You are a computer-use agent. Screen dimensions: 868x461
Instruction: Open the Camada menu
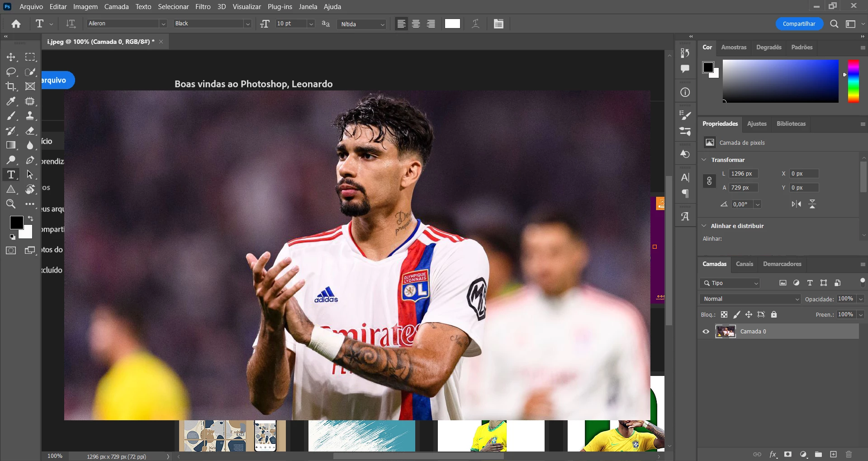click(116, 7)
